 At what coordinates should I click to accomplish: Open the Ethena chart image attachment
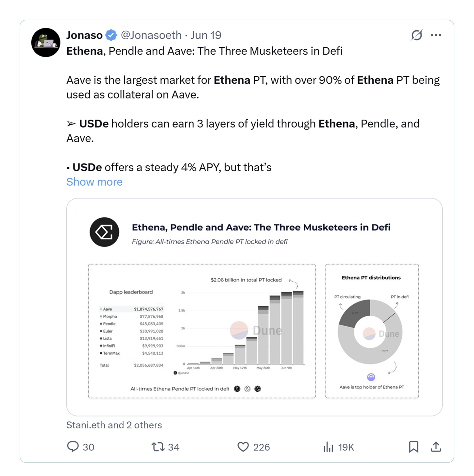(x=254, y=307)
